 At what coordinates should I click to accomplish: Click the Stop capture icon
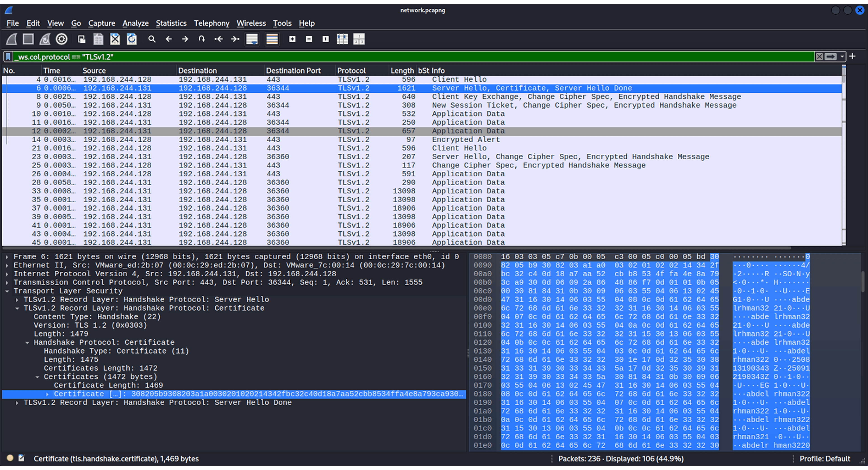28,39
